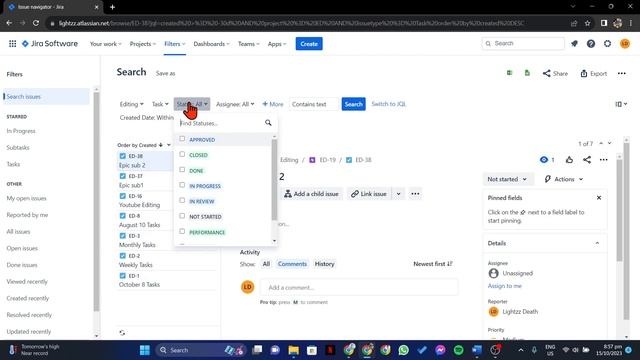The image size is (640, 360).
Task: Click the blue Search button in filters
Action: [353, 104]
